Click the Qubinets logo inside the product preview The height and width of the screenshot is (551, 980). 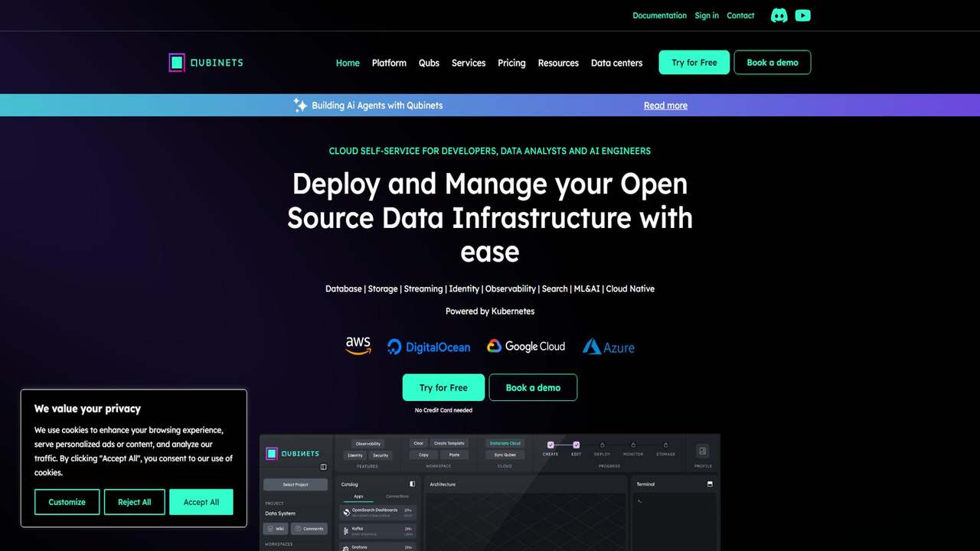(292, 454)
